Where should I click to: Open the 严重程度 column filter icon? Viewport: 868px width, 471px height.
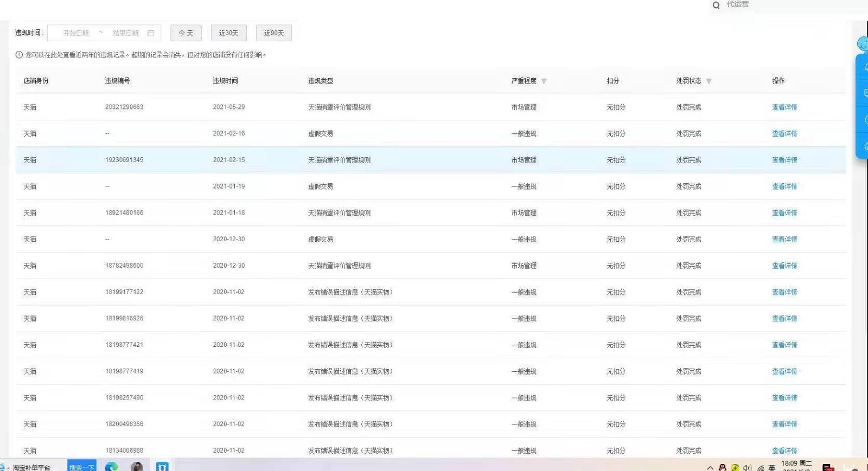pos(544,81)
